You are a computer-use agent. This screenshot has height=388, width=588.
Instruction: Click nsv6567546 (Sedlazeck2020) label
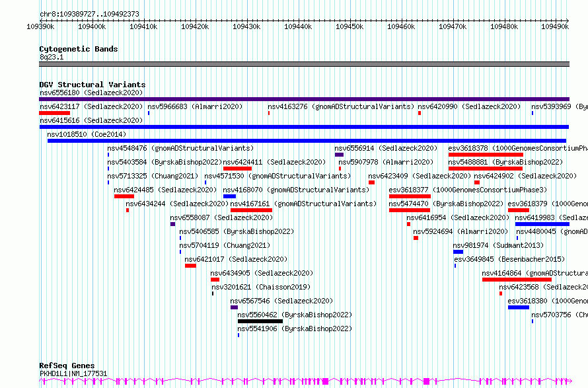coord(281,301)
